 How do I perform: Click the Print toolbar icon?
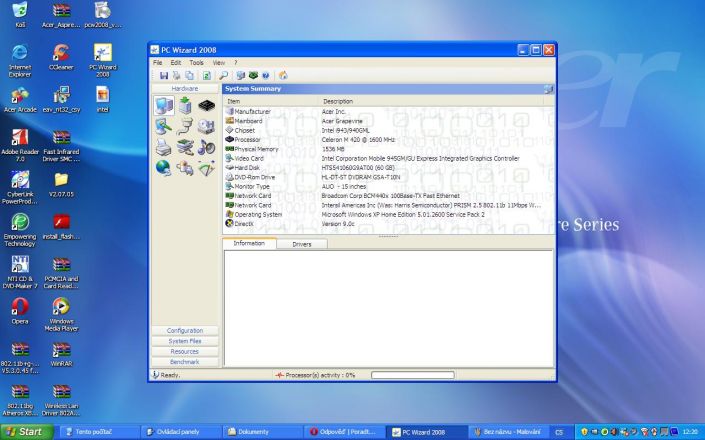(177, 76)
